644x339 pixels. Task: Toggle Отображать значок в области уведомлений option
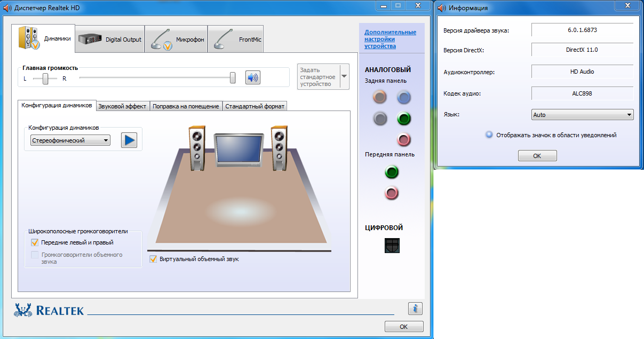coord(489,135)
